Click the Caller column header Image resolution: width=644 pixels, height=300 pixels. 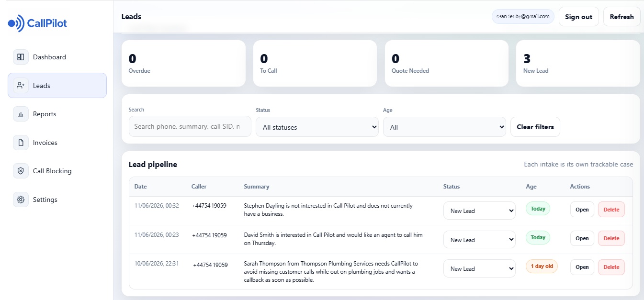pos(199,187)
